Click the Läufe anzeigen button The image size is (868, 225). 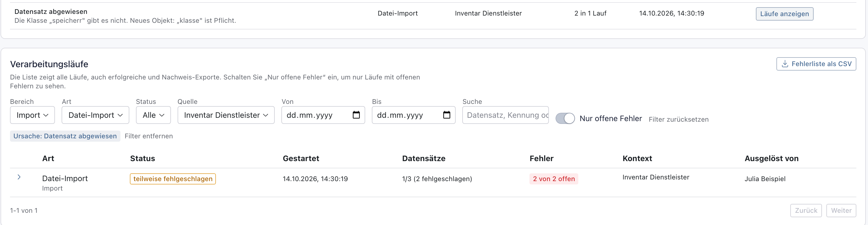[784, 14]
